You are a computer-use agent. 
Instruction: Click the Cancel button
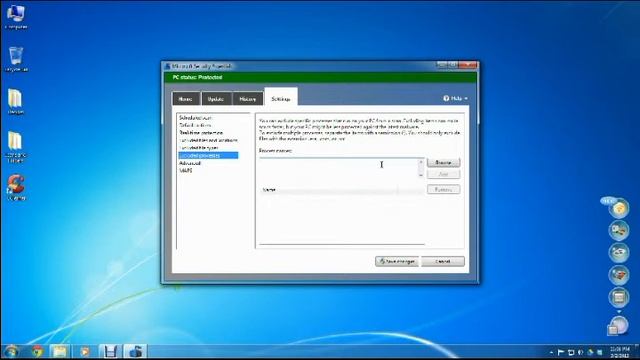[443, 261]
